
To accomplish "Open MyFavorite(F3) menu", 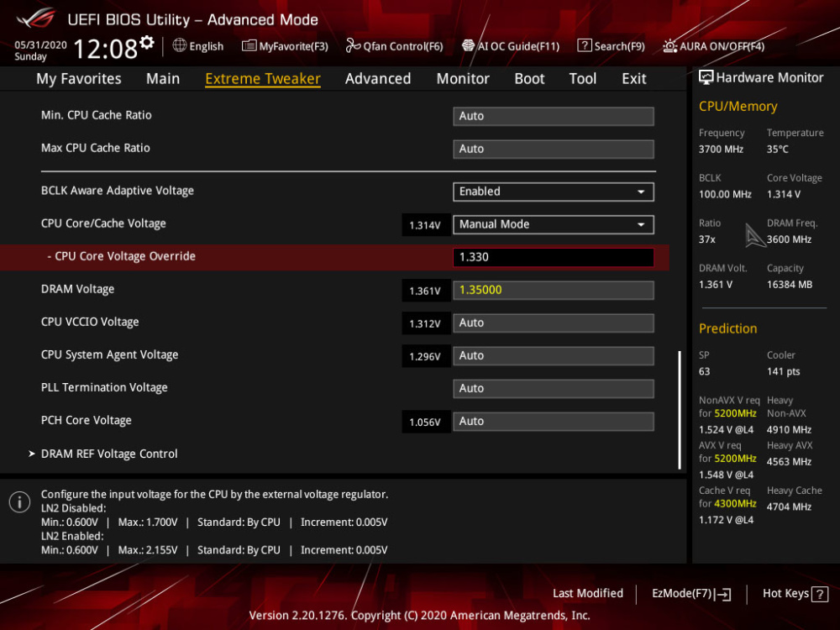I will click(x=293, y=46).
